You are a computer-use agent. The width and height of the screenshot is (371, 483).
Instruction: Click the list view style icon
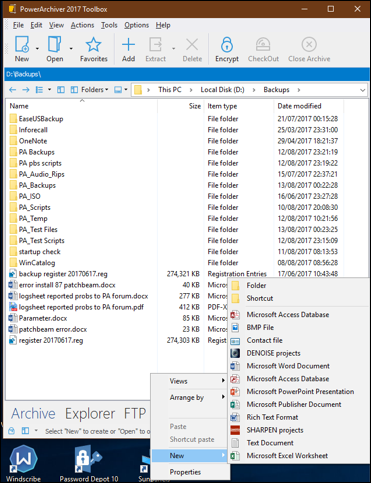[x=39, y=90]
